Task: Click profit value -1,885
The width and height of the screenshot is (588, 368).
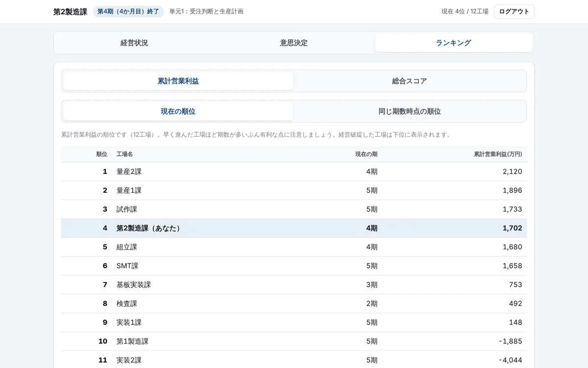Action: pos(510,342)
